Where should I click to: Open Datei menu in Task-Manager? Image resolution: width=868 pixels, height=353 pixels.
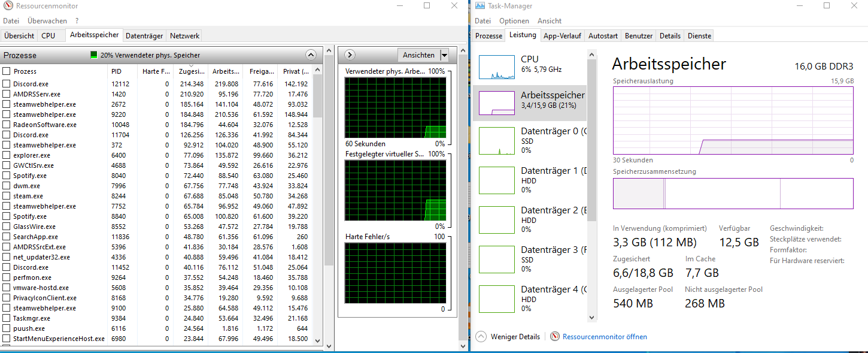482,21
